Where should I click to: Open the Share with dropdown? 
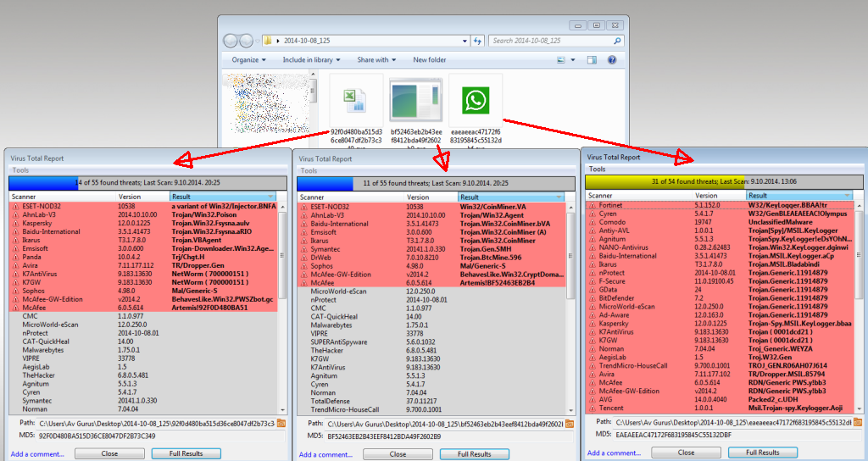pyautogui.click(x=376, y=60)
